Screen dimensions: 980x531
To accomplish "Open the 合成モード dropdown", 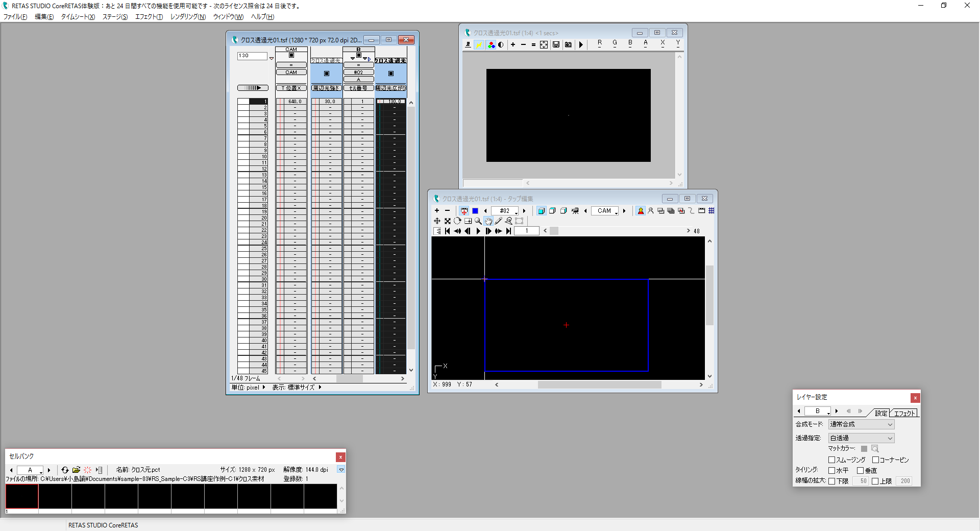I will 862,424.
